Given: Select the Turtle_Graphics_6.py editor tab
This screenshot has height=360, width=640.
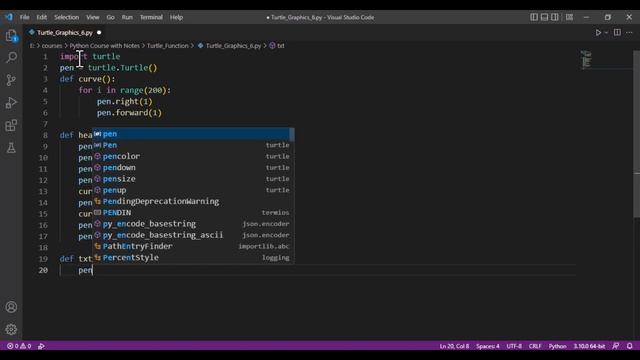Looking at the screenshot, I should (x=64, y=33).
